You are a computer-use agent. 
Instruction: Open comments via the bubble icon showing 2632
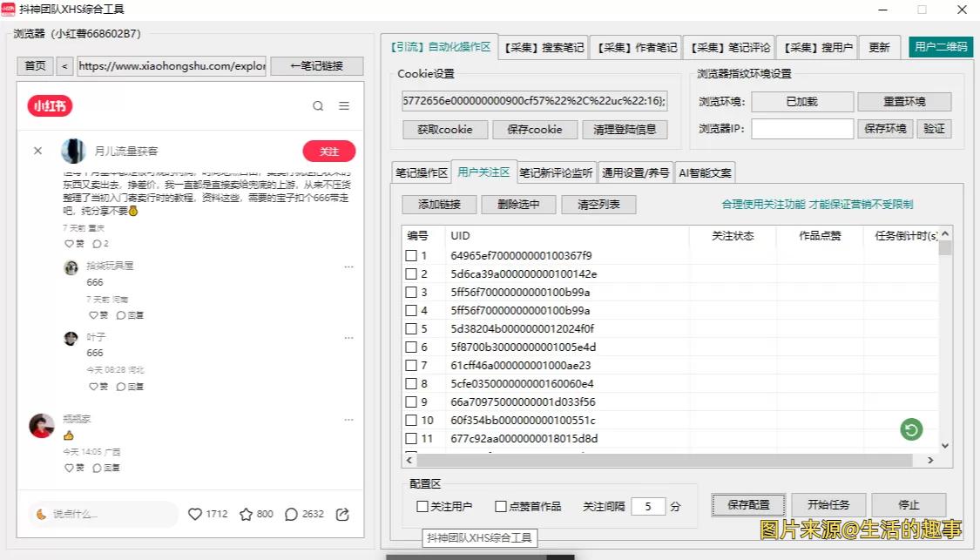291,514
